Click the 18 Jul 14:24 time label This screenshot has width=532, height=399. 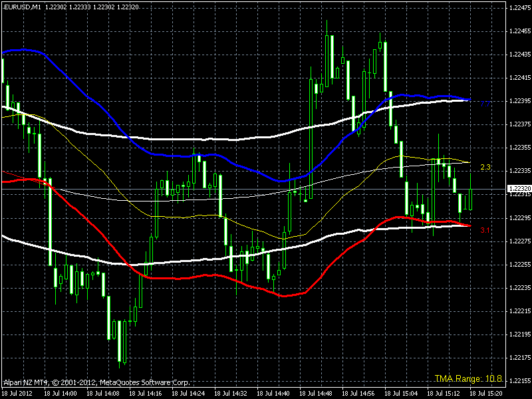coord(188,394)
